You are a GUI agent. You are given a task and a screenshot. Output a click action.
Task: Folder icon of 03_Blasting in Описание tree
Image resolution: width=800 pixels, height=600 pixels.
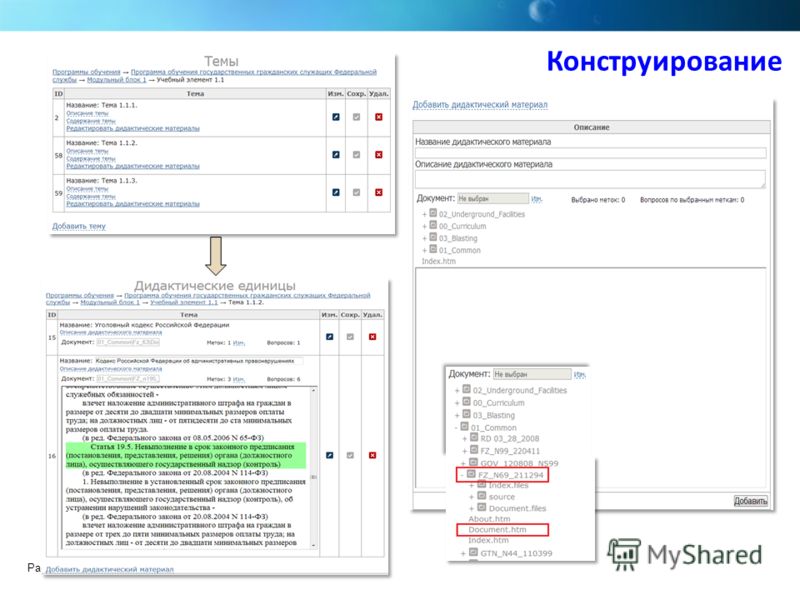point(433,237)
